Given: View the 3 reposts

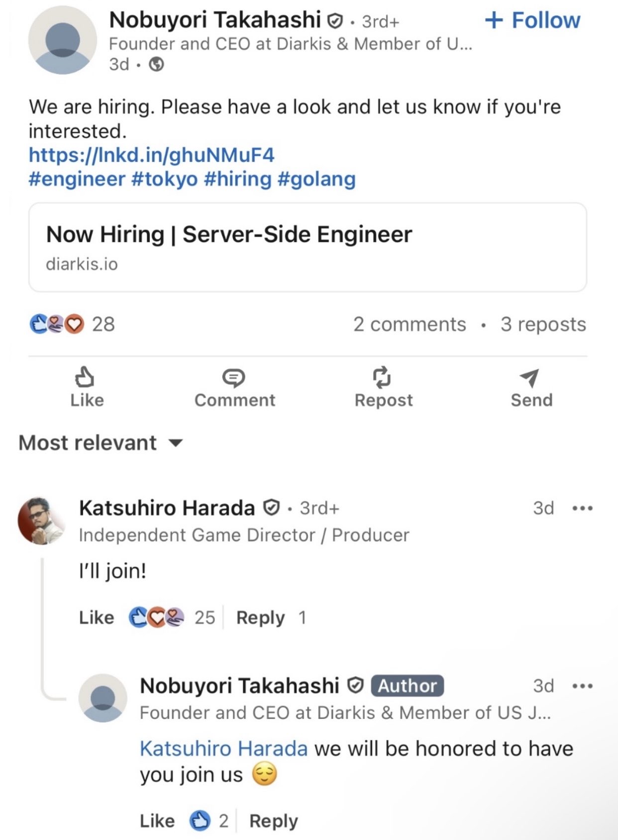Looking at the screenshot, I should pyautogui.click(x=543, y=324).
